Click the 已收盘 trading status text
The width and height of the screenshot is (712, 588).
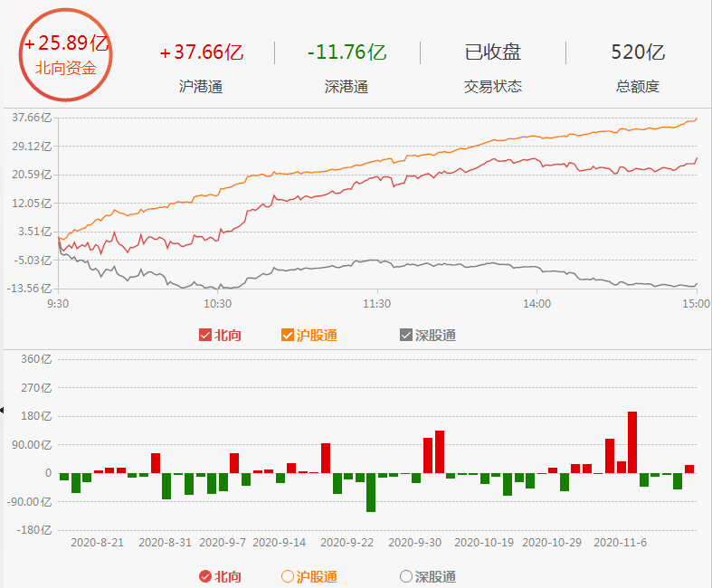[493, 52]
